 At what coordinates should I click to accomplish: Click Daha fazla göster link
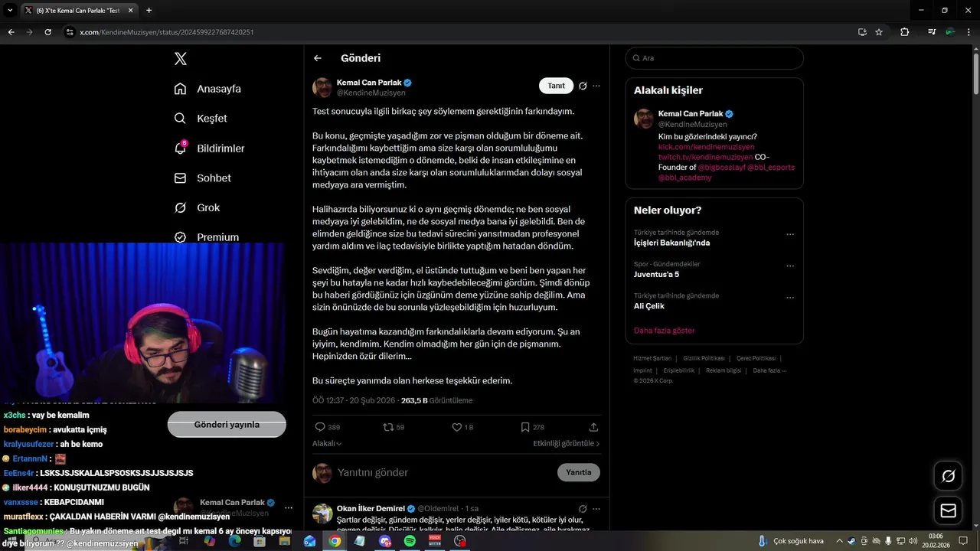(x=664, y=331)
